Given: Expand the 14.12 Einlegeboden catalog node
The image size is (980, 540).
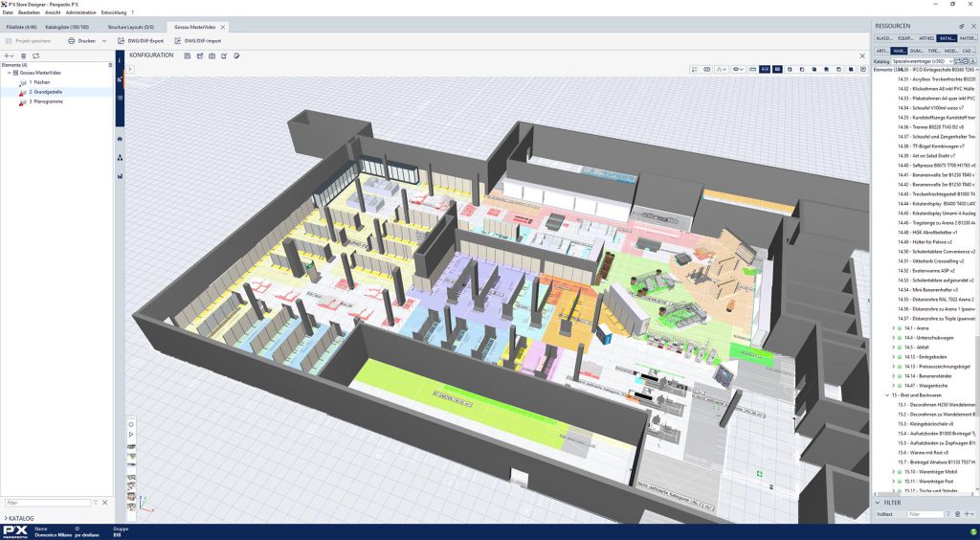Looking at the screenshot, I should (x=894, y=356).
